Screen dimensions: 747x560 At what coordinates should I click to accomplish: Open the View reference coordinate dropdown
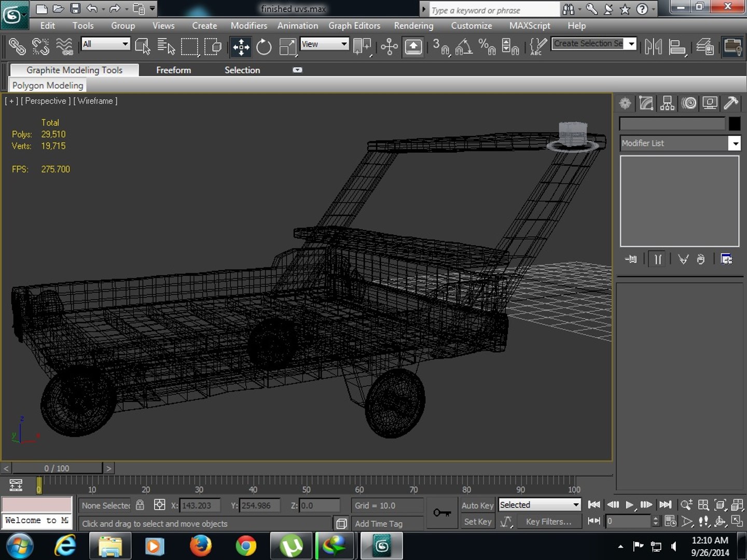tap(324, 44)
